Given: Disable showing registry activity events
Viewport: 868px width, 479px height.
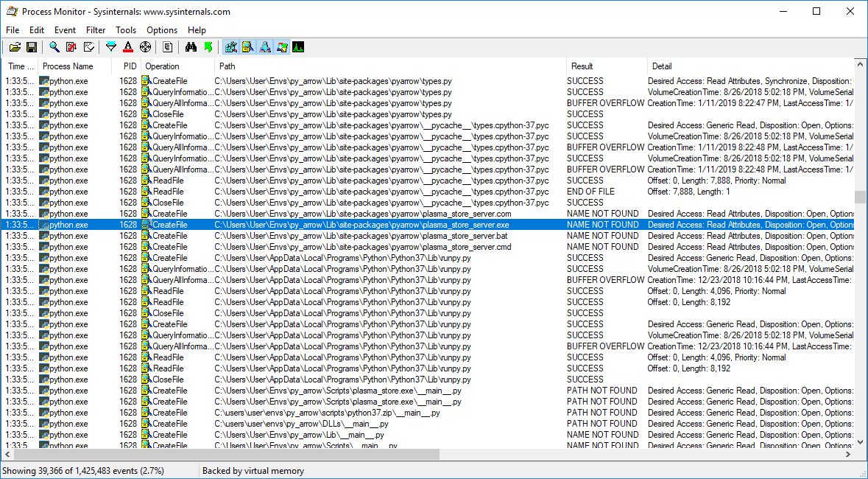Looking at the screenshot, I should point(230,46).
